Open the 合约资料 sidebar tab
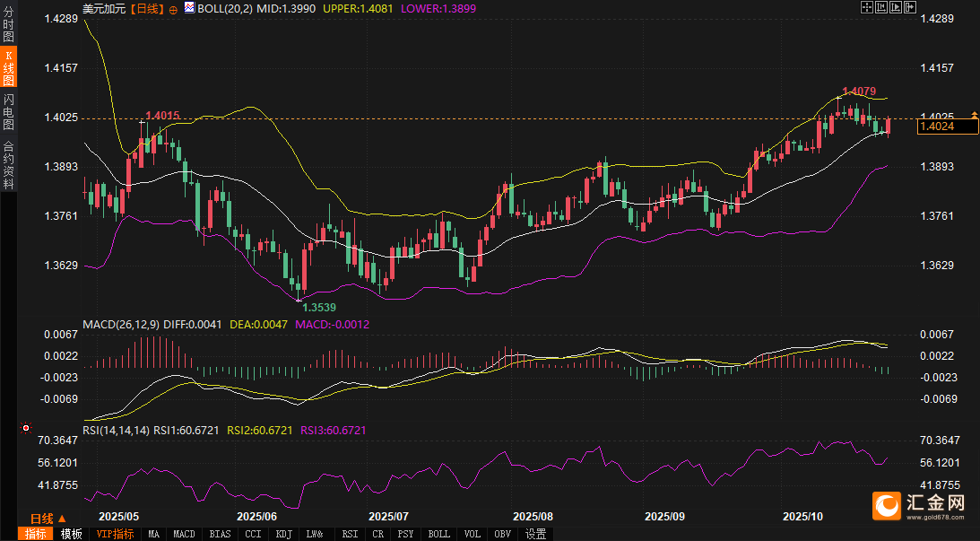Image resolution: width=980 pixels, height=541 pixels. (9, 164)
